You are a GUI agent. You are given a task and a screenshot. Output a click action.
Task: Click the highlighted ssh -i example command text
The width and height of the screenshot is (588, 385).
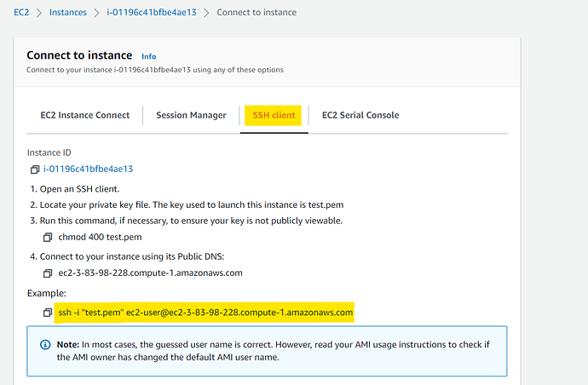(x=205, y=313)
